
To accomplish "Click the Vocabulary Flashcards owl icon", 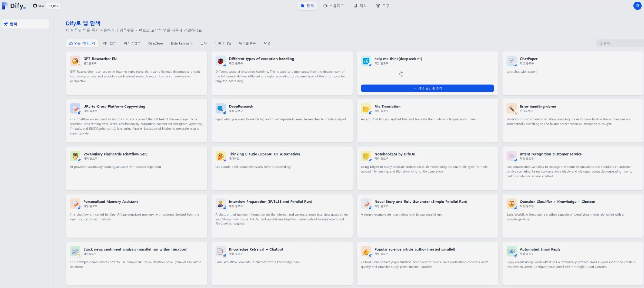I will tap(75, 156).
